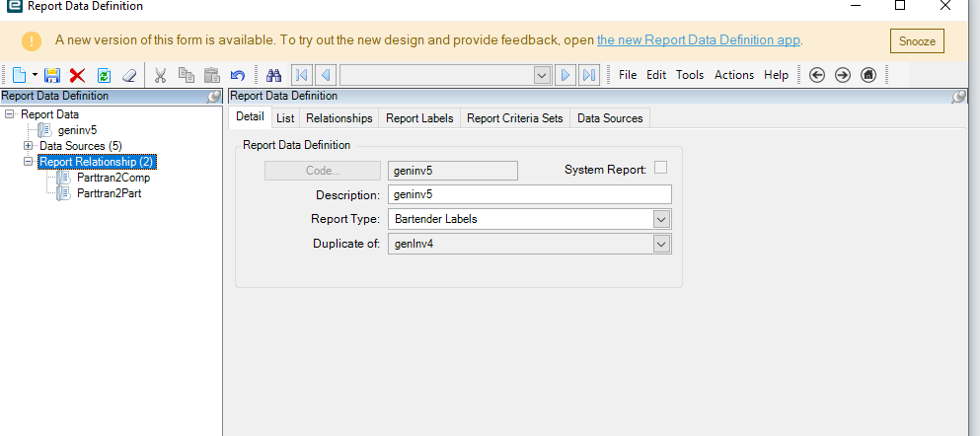Open the new Report Data Definition app link
Screen dimensions: 980x436
[x=699, y=40]
